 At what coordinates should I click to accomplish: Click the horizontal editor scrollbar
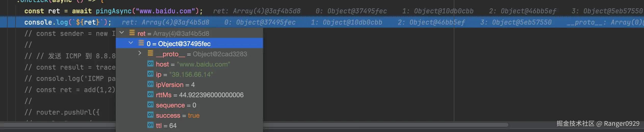click(254, 125)
